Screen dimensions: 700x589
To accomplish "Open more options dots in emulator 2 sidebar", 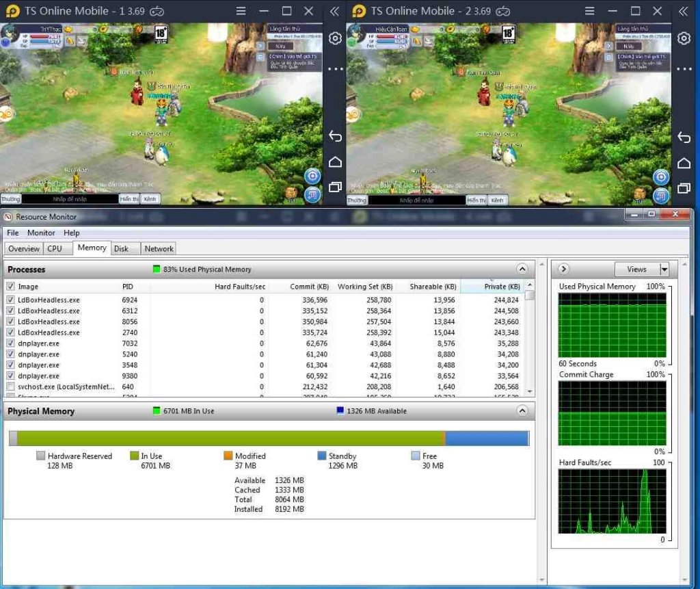I will 684,69.
